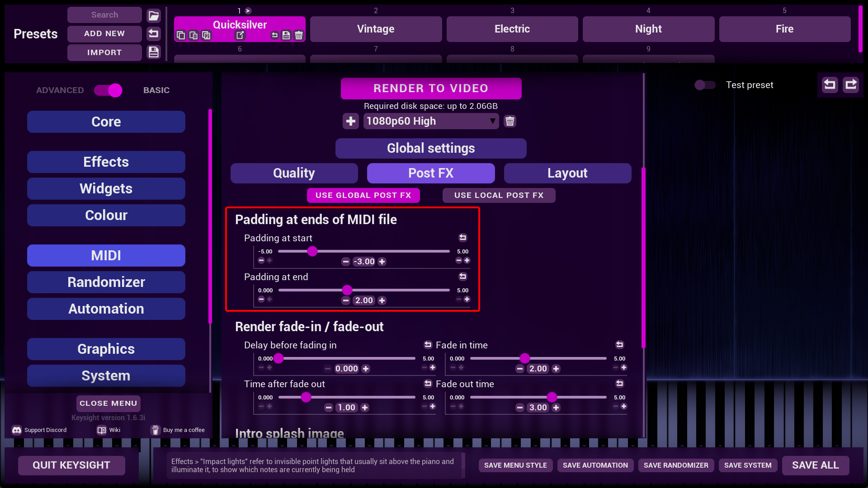Click the copy icon on the Quicksilver preset
Image resolution: width=868 pixels, height=488 pixels.
pos(181,35)
